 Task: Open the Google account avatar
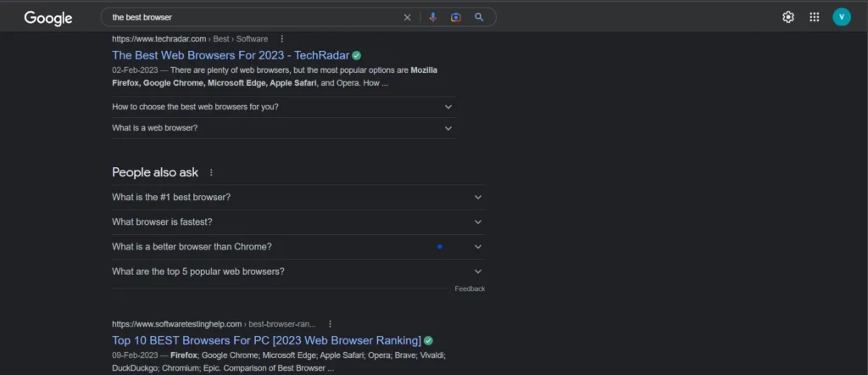pyautogui.click(x=842, y=17)
